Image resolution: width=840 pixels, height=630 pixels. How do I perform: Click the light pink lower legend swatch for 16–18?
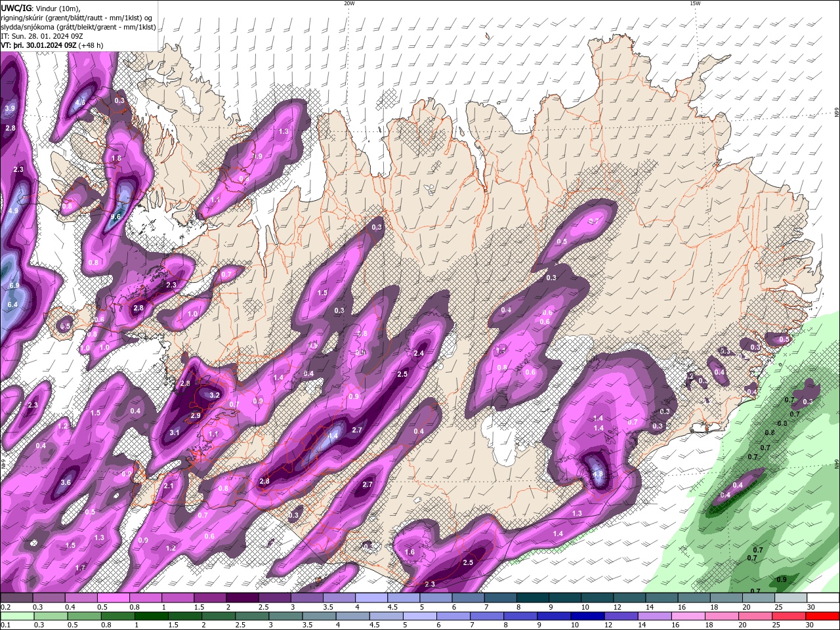(687, 616)
